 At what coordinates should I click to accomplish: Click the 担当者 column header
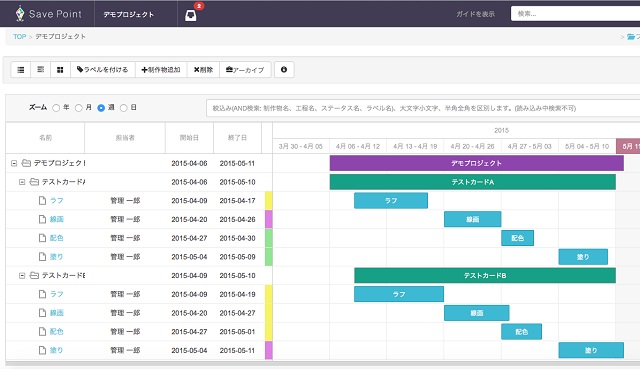pos(125,138)
